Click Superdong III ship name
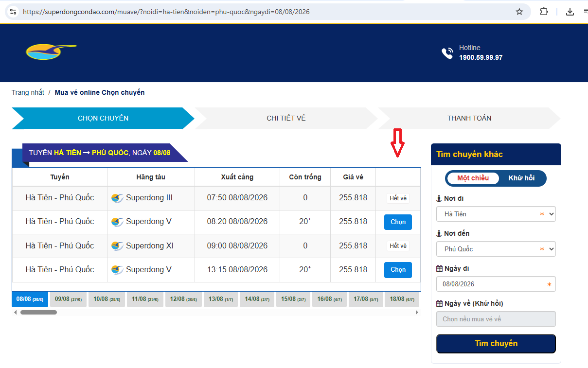The width and height of the screenshot is (588, 368). tap(149, 198)
